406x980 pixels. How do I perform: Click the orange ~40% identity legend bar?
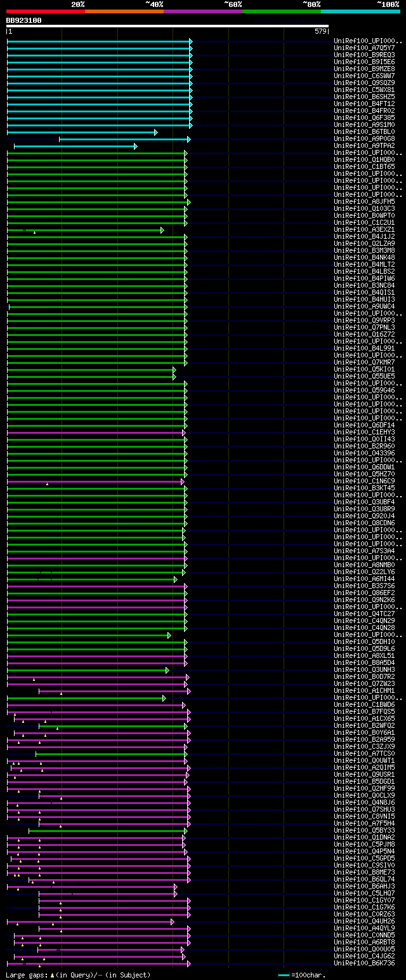pos(124,11)
